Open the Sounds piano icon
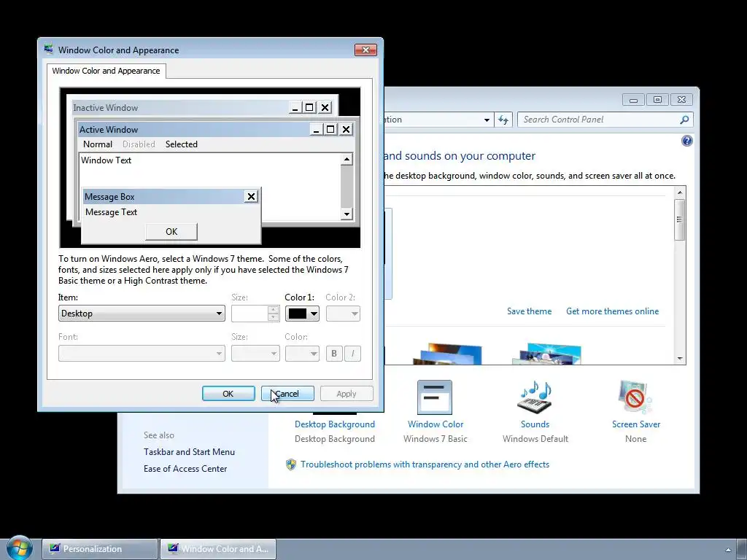Viewport: 747px width, 560px height. click(535, 397)
